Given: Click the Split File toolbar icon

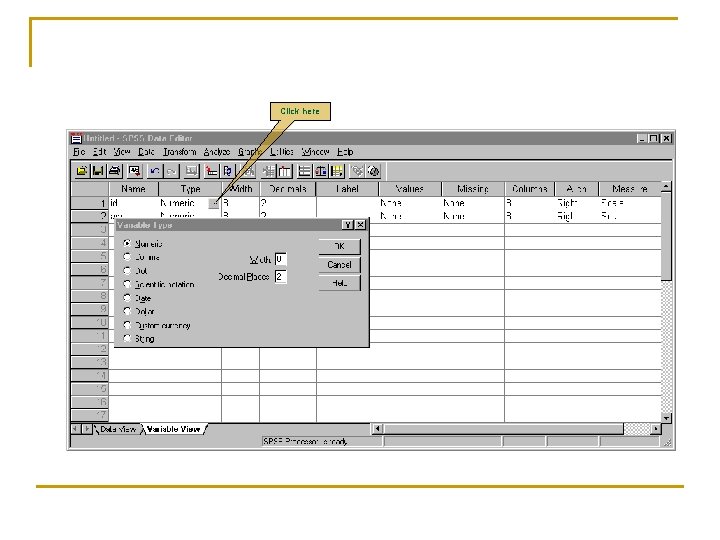Looking at the screenshot, I should tap(304, 171).
